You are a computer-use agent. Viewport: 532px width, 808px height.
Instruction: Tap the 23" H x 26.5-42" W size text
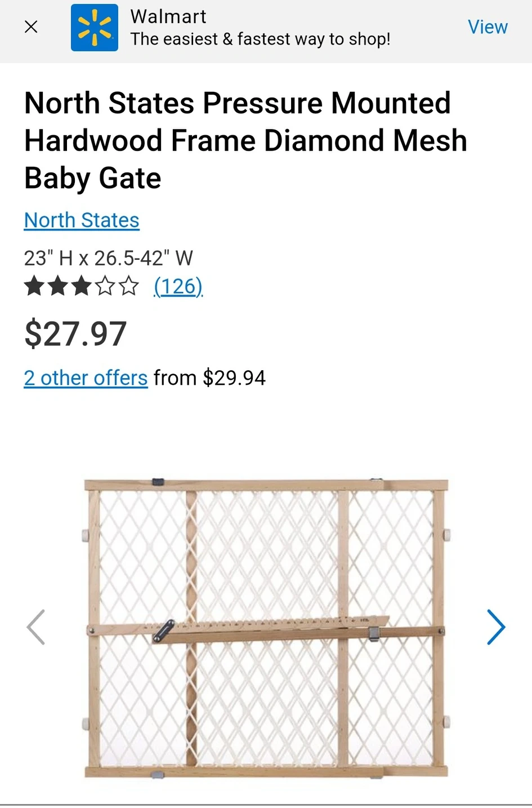[x=108, y=258]
